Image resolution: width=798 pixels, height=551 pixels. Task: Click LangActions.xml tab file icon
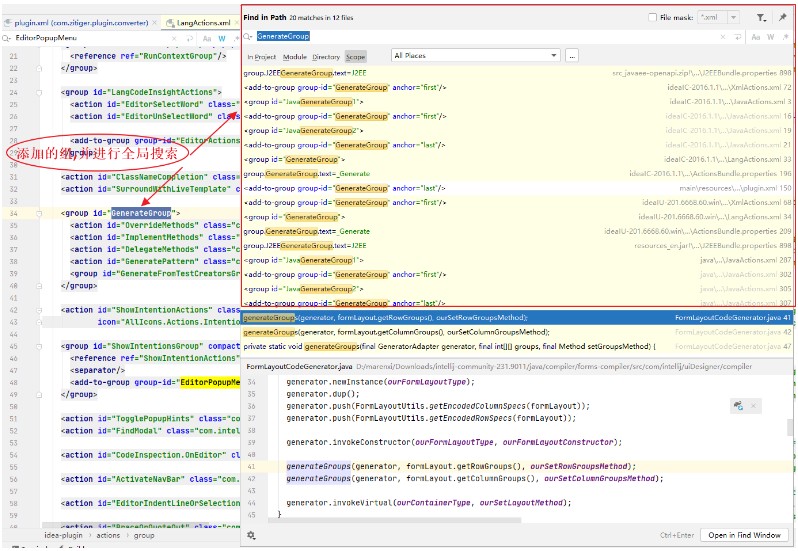[x=170, y=23]
